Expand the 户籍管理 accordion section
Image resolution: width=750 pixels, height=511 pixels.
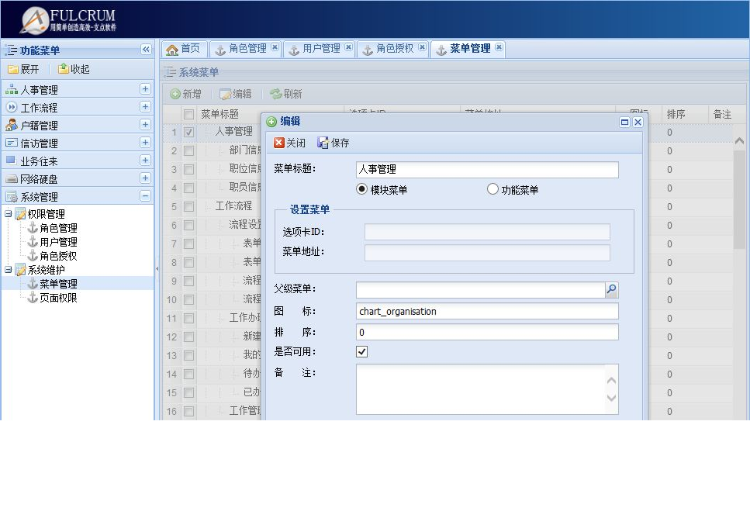(145, 125)
